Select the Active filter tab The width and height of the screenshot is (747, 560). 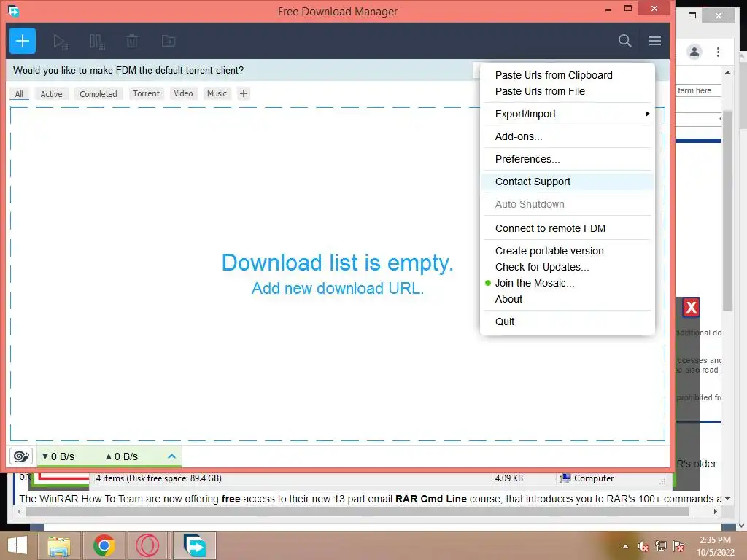click(x=52, y=94)
